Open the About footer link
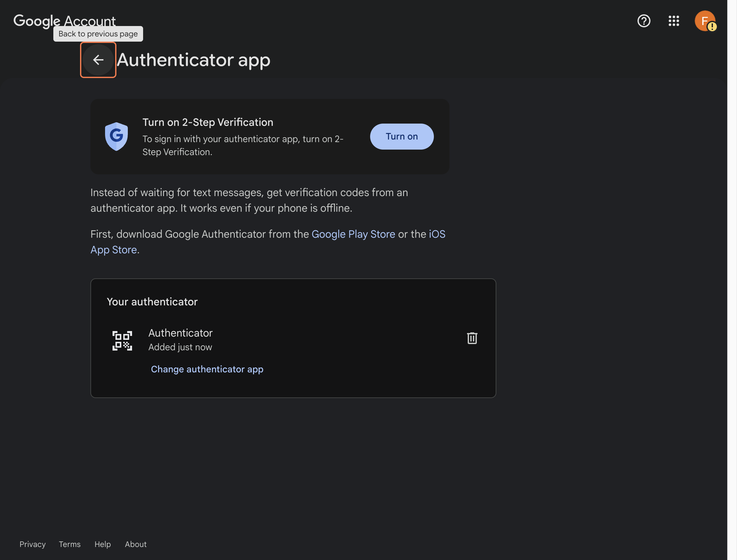Viewport: 737px width, 560px height. (x=135, y=544)
